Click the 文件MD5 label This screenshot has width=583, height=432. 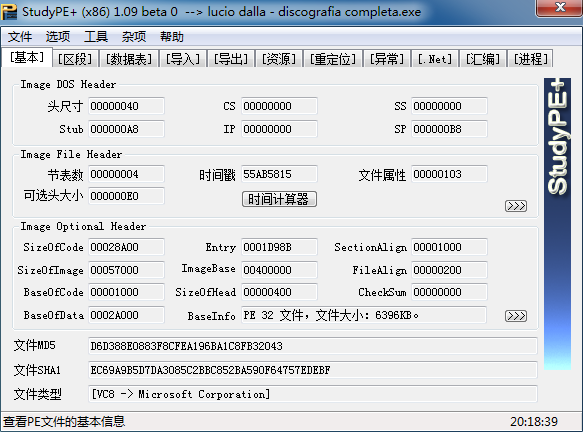pyautogui.click(x=35, y=346)
